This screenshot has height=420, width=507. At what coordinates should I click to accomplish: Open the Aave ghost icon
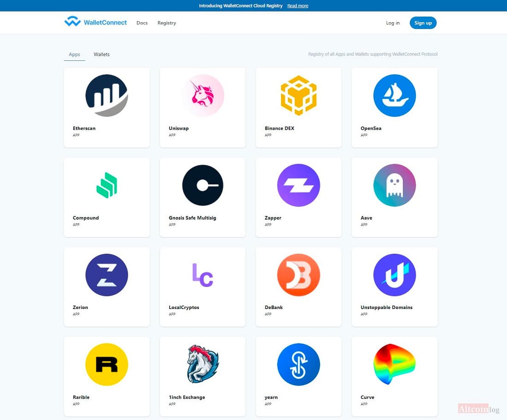click(x=395, y=185)
